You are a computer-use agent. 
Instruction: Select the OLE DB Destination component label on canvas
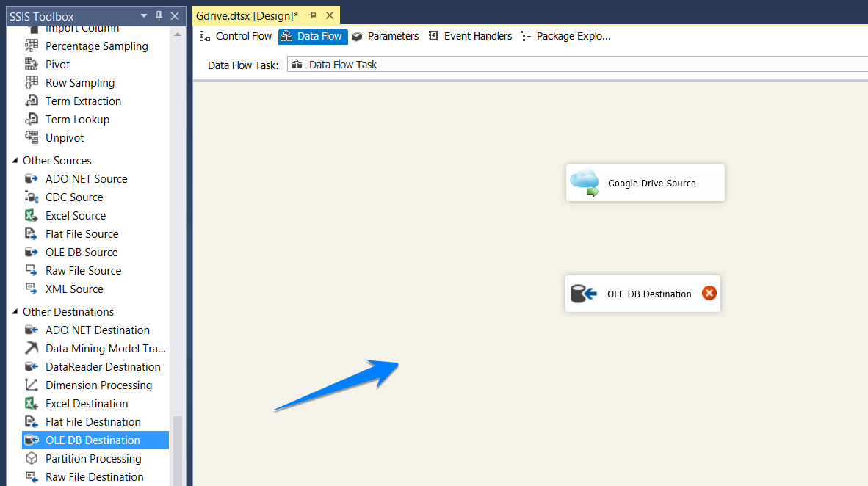649,294
